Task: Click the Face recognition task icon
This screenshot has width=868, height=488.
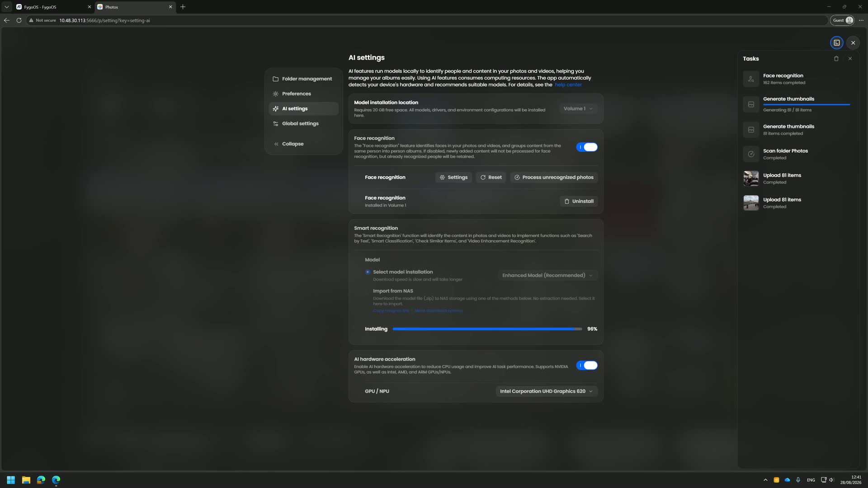Action: [x=751, y=79]
